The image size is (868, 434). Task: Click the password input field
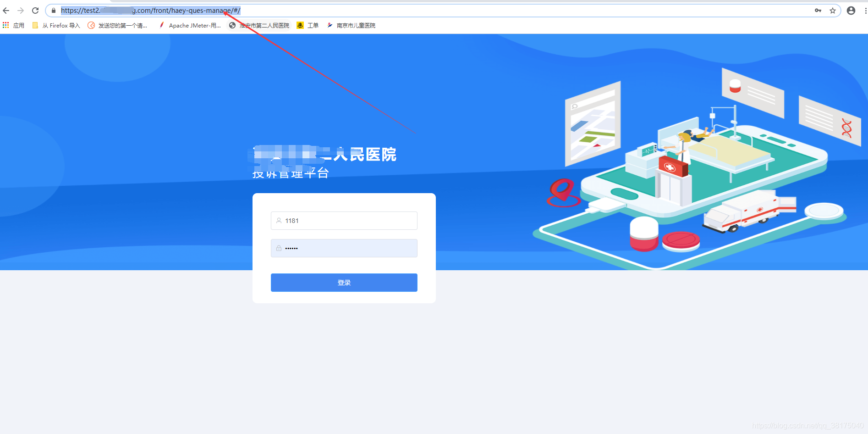click(344, 248)
